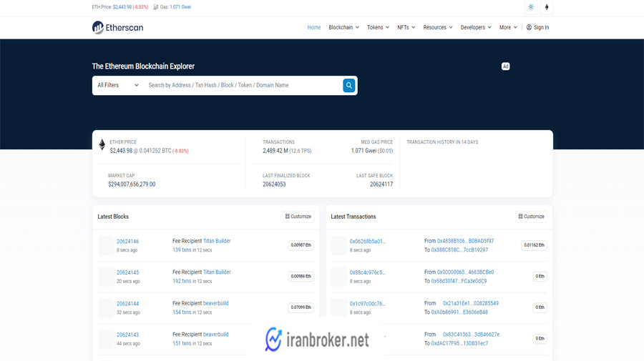The image size is (644, 361).
Task: Click the Ether diamond icon beside Ether Price
Action: (102, 144)
